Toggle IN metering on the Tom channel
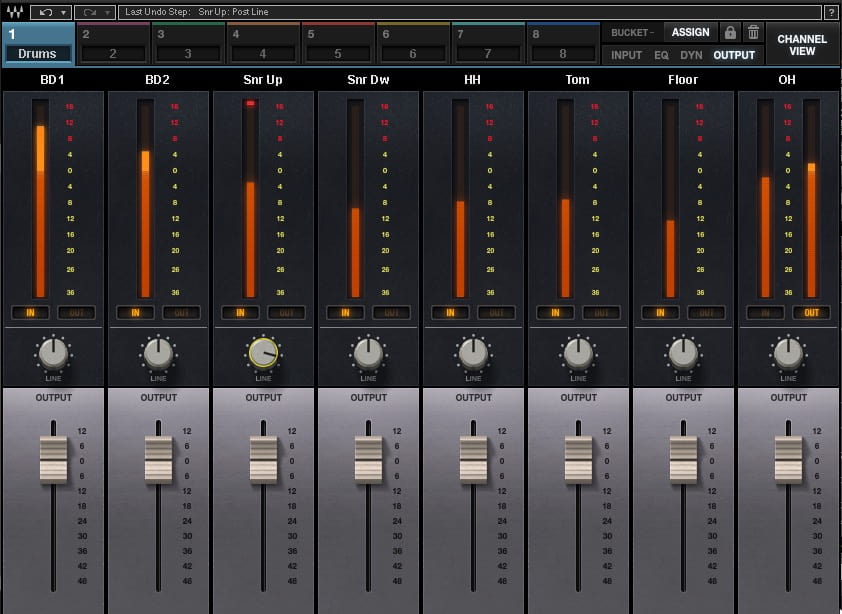Viewport: 842px width, 614px height. click(x=556, y=312)
